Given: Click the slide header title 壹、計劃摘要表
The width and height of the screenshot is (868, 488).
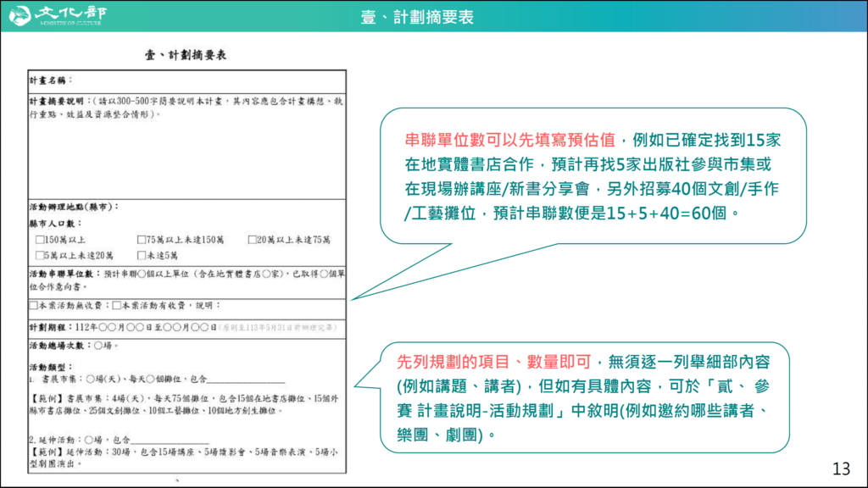Looking at the screenshot, I should click(417, 17).
